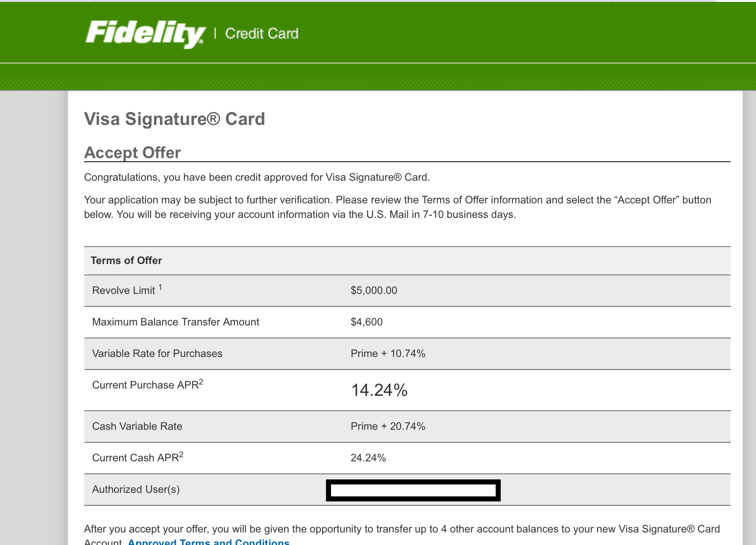Click the Accept Offer section heading
Viewport: 756px width, 545px height.
(133, 152)
